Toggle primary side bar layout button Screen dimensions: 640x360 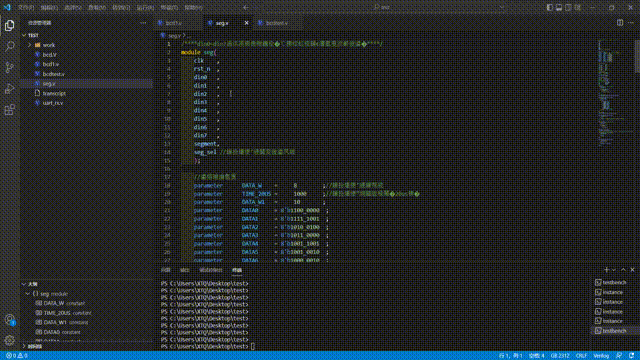tap(549, 7)
